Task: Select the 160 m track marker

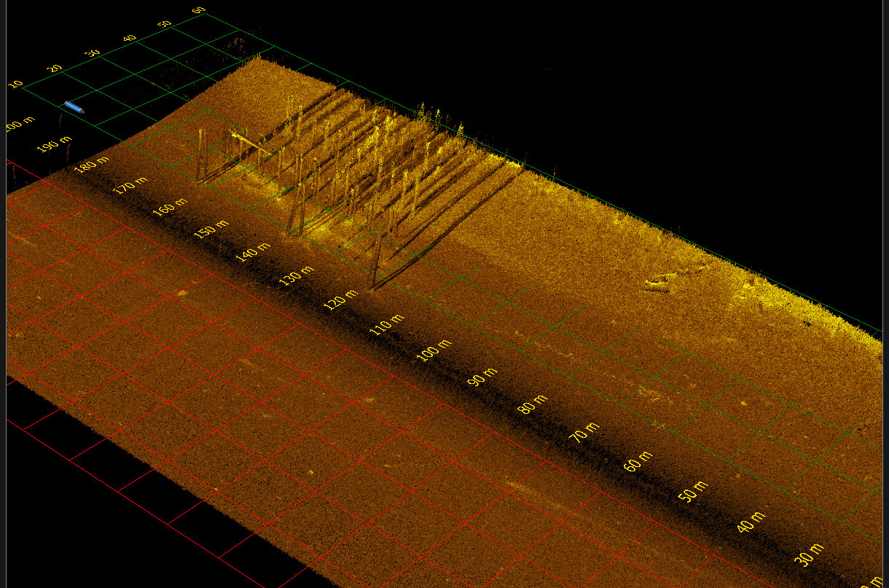Action: tap(171, 206)
